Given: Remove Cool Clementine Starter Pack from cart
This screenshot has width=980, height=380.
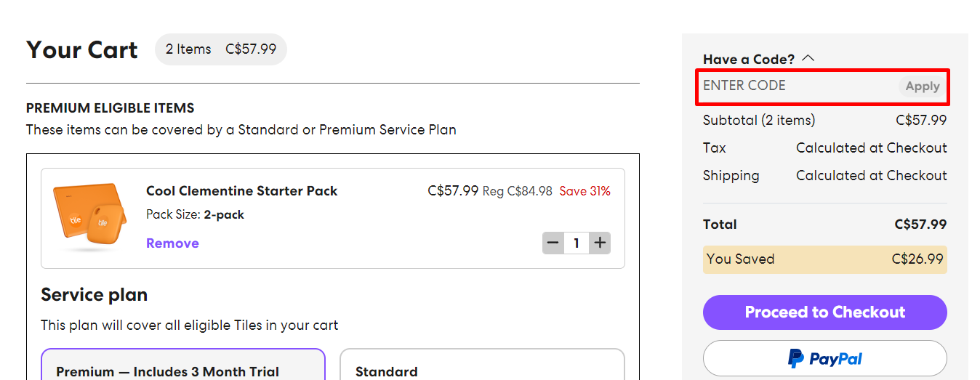Looking at the screenshot, I should (172, 243).
